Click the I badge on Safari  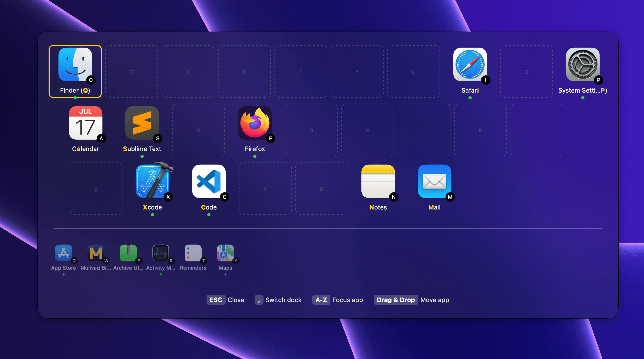tap(486, 80)
